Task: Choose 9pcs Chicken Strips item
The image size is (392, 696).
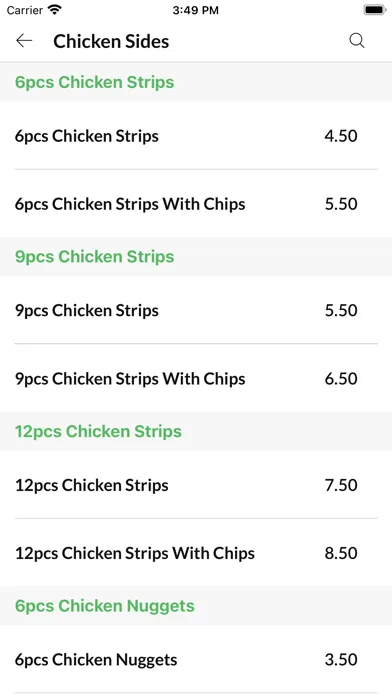Action: [x=196, y=310]
